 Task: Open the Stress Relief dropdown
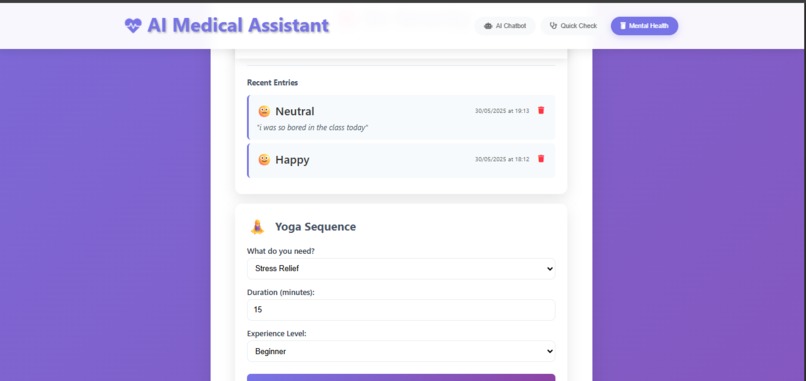point(401,268)
